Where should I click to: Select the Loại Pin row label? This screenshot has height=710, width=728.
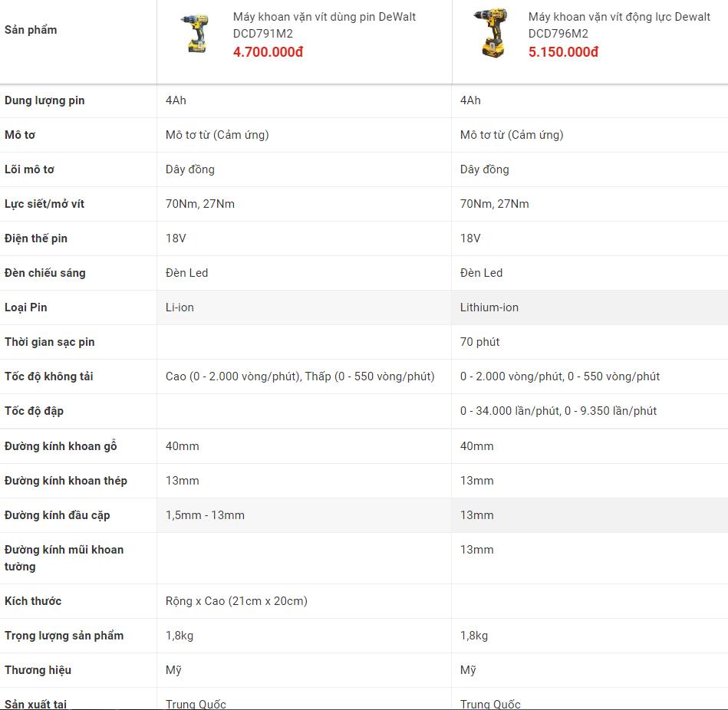(x=26, y=307)
